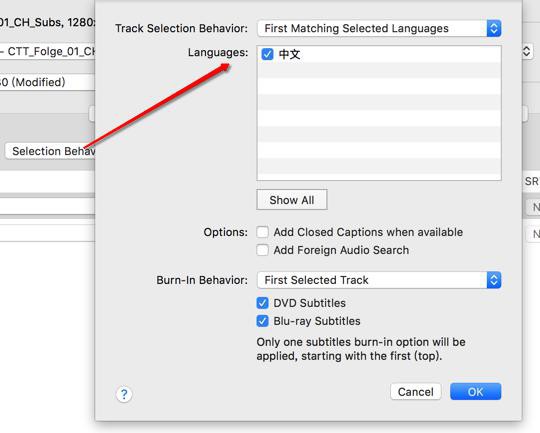Image resolution: width=540 pixels, height=433 pixels.
Task: Click the preset field showing (Modified)
Action: pos(48,82)
